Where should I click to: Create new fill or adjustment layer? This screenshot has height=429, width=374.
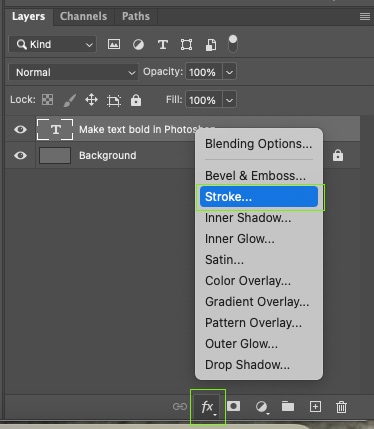[262, 407]
